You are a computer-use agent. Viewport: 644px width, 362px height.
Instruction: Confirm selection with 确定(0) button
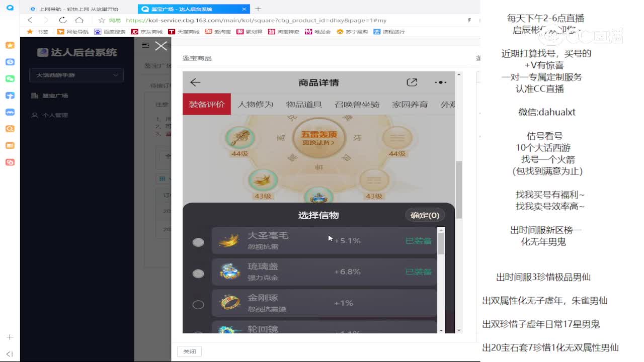[425, 215]
